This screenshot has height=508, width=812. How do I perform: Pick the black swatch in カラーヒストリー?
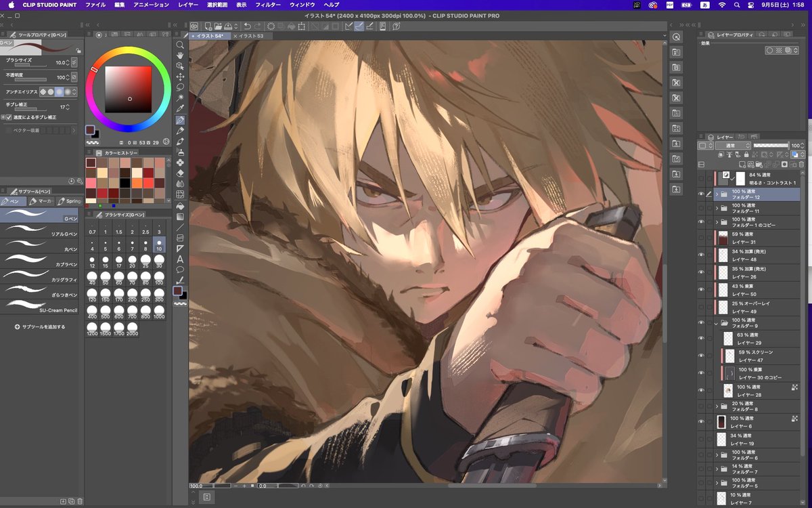point(125,183)
